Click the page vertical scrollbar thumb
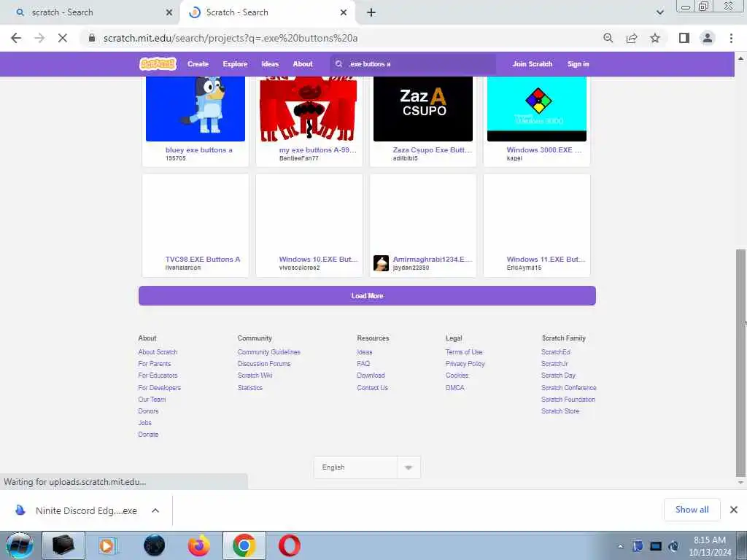The image size is (747, 560). (740, 362)
